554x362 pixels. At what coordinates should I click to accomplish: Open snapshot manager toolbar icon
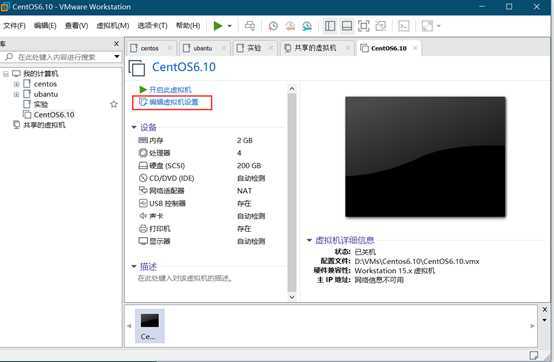click(307, 26)
